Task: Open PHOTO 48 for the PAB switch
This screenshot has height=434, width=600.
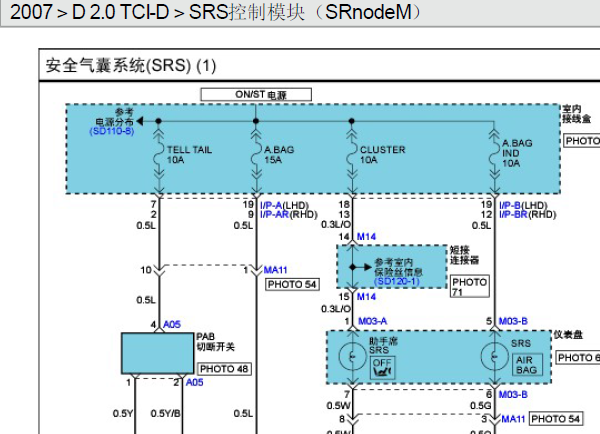Action: coord(224,369)
